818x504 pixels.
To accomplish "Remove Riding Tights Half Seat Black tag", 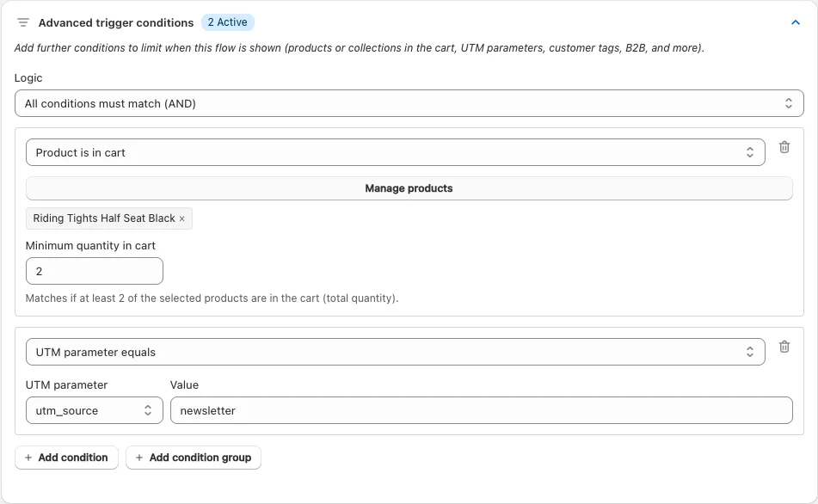I will 182,218.
